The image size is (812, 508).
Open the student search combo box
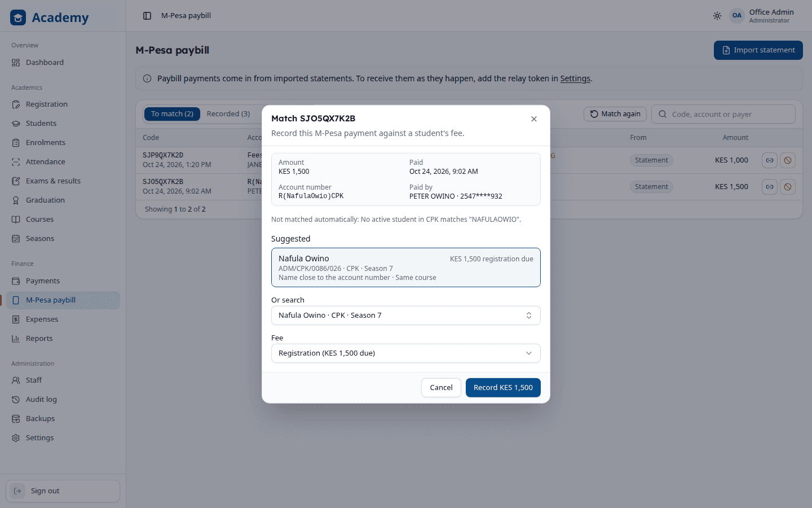click(406, 316)
